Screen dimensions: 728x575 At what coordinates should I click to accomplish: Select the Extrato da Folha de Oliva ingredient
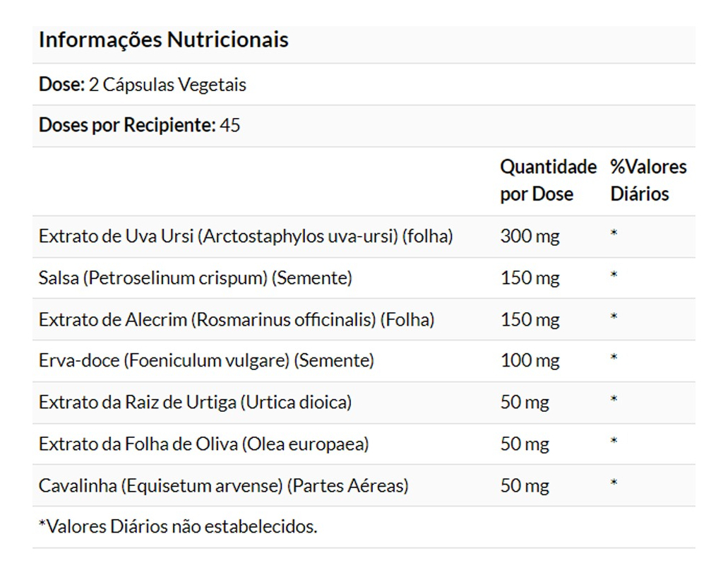(x=203, y=444)
